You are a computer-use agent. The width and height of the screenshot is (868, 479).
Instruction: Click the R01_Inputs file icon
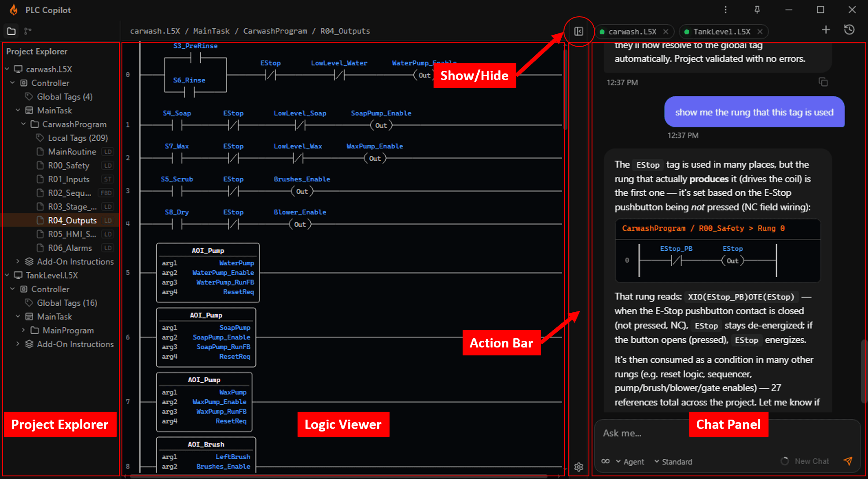tap(40, 179)
